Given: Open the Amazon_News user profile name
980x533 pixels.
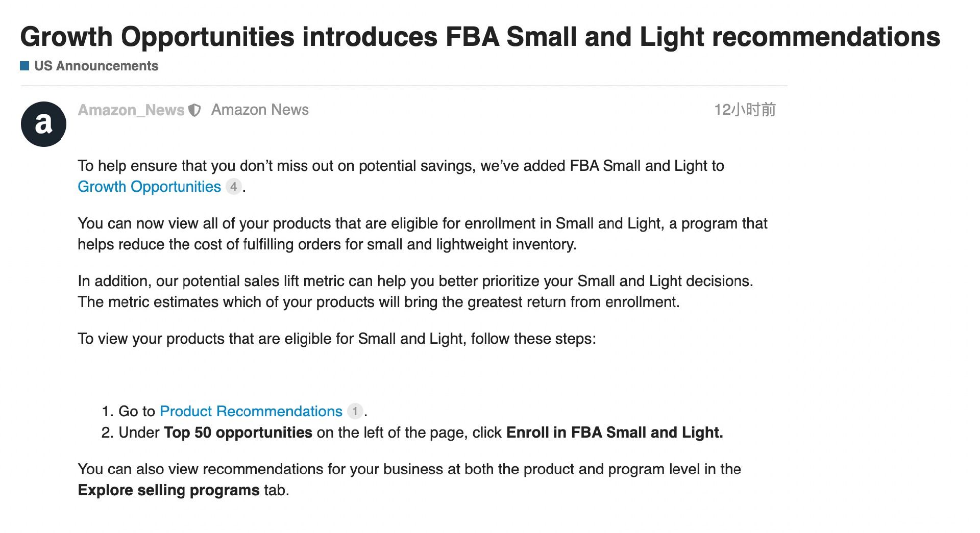Looking at the screenshot, I should point(131,110).
